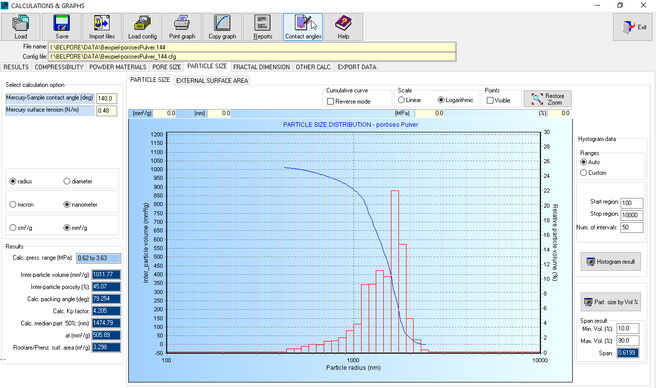Viewport: 656px width, 388px height.
Task: Open the Help book icon
Action: click(x=343, y=23)
